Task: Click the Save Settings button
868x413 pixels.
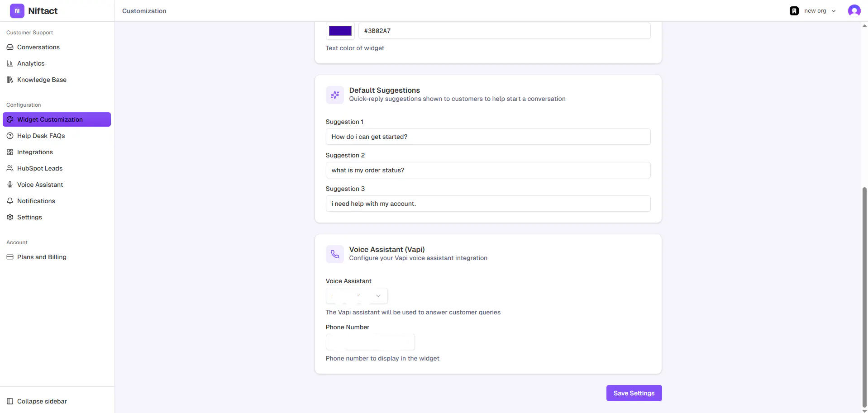Action: click(634, 393)
